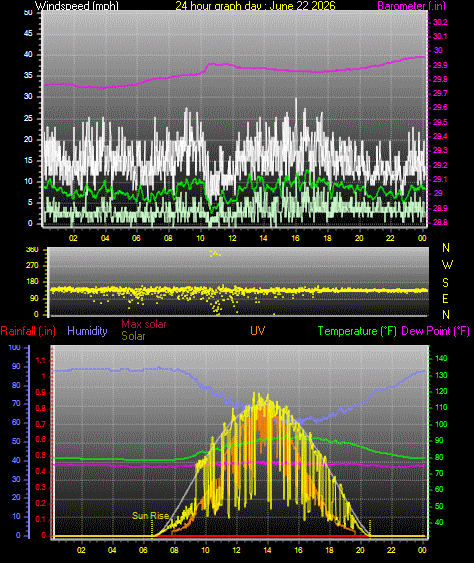Click the 'E' wind direction compass label
Image resolution: width=474 pixels, height=563 pixels.
point(445,298)
